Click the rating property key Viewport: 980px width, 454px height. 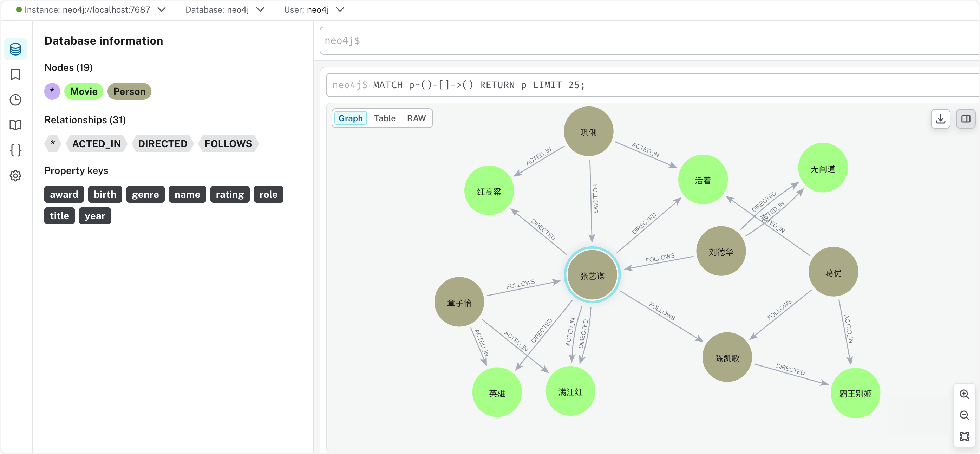(229, 194)
